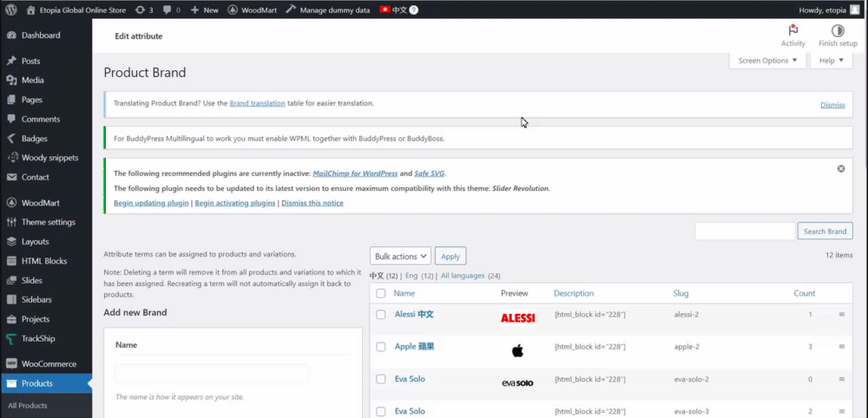Click the New plus button in admin bar
This screenshot has height=418, width=868.
pos(204,10)
